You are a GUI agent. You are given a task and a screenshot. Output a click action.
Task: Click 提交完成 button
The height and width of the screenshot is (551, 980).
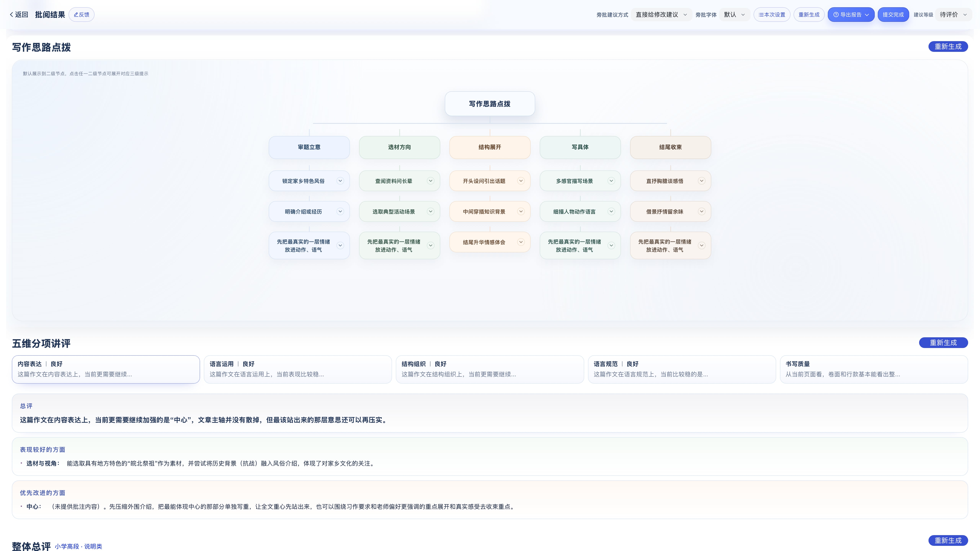(x=893, y=15)
